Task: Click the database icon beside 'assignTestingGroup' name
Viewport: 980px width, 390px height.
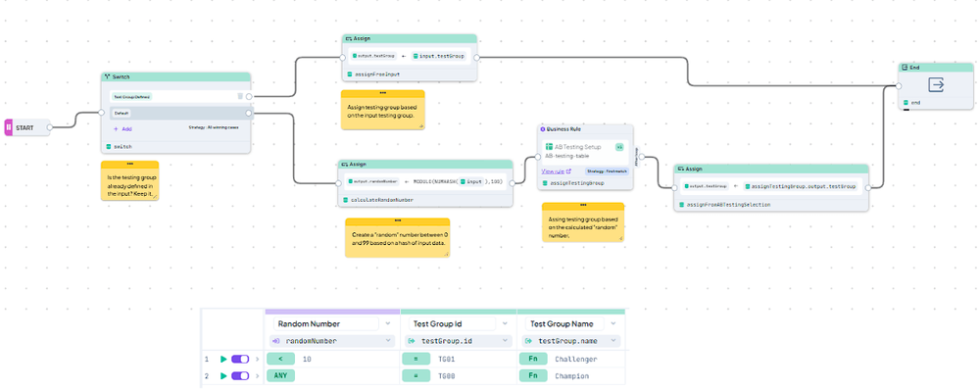Action: [x=545, y=183]
